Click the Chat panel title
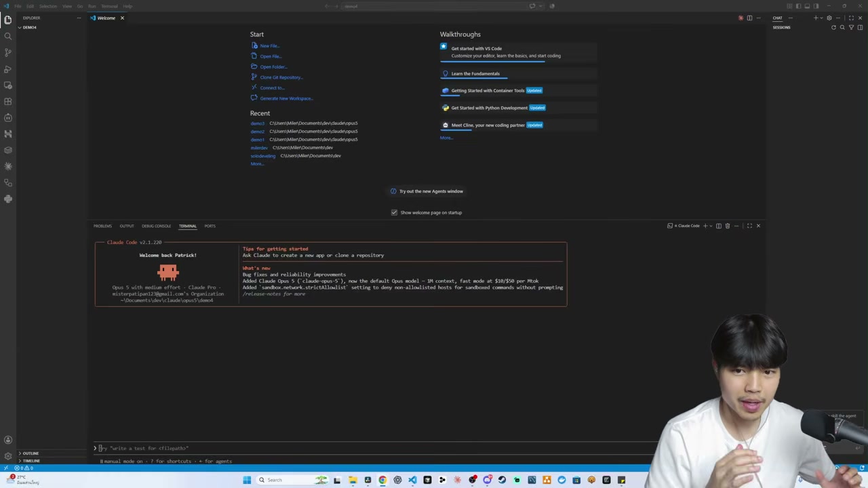868x488 pixels. pos(777,18)
